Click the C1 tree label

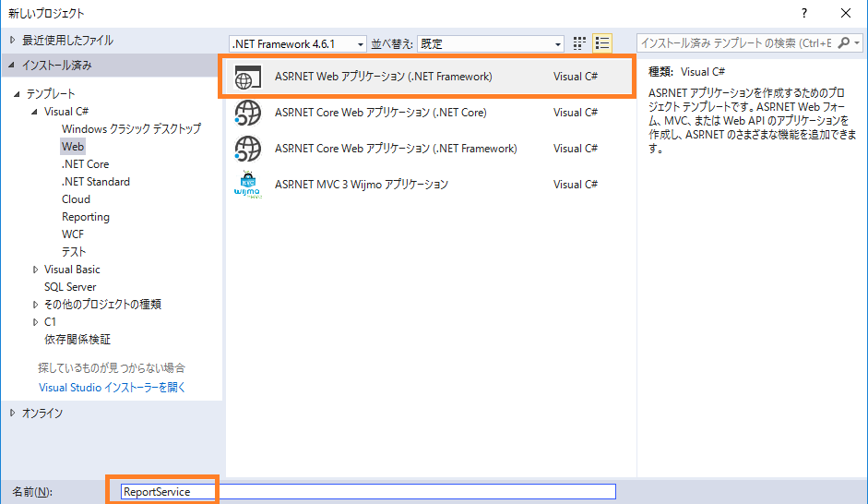50,322
